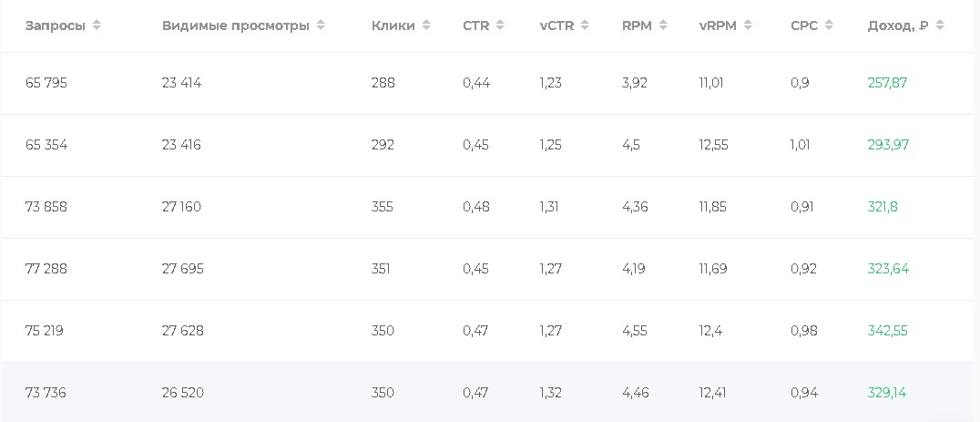Click the green value 342,55
Image resolution: width=980 pixels, height=422 pixels.
click(x=887, y=331)
